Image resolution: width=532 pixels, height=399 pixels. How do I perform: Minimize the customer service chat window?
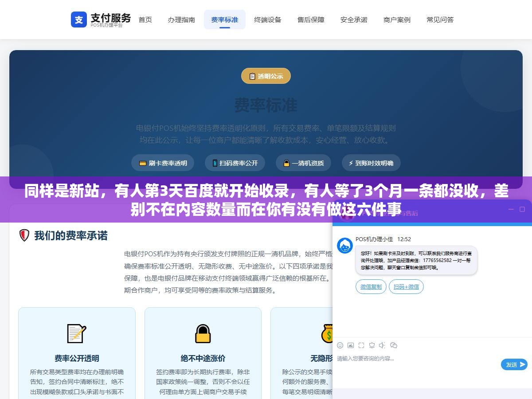coord(510,208)
